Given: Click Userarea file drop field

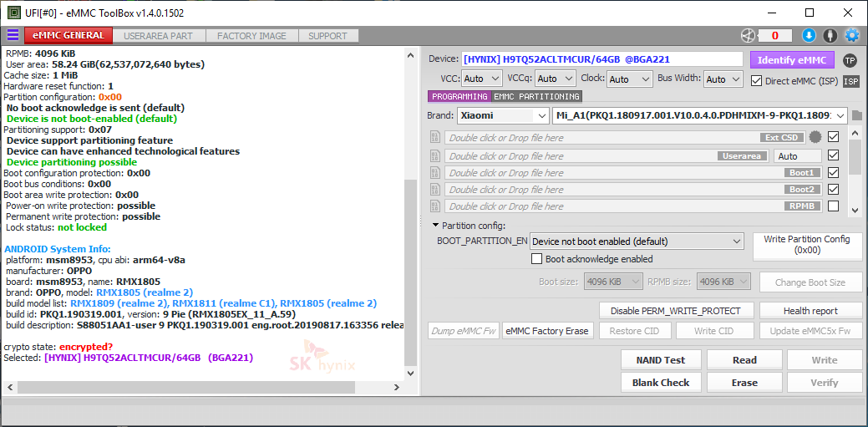Looking at the screenshot, I should tap(607, 156).
